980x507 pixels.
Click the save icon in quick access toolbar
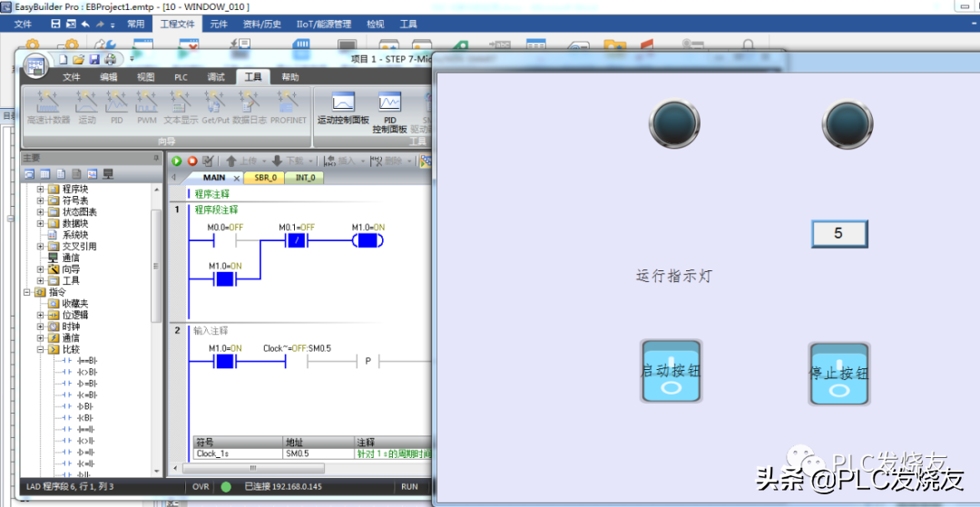93,59
